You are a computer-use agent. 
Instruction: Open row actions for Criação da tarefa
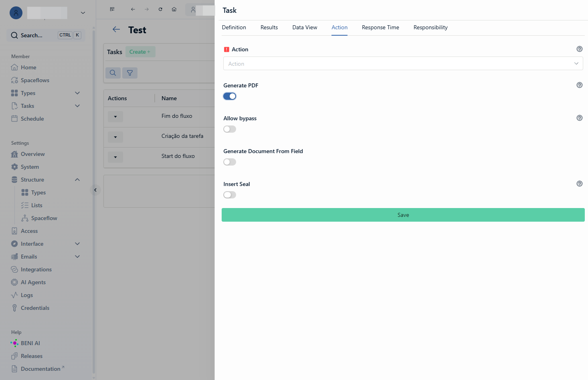tap(115, 137)
